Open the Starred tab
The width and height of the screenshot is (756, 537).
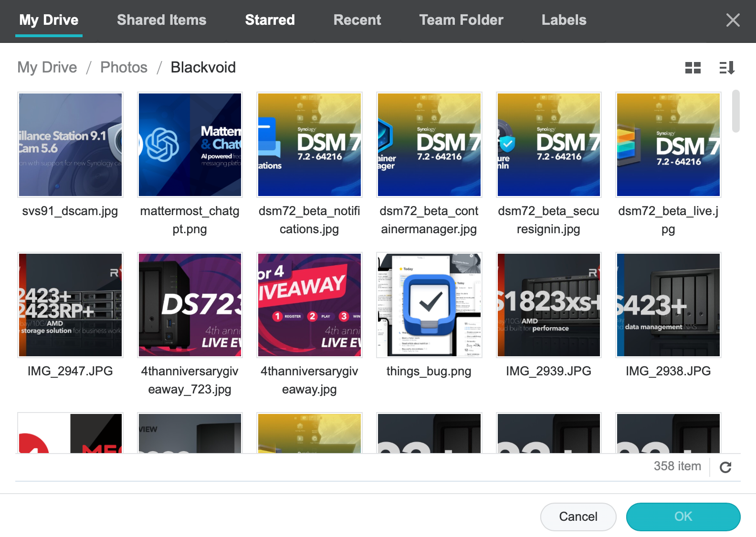coord(270,20)
